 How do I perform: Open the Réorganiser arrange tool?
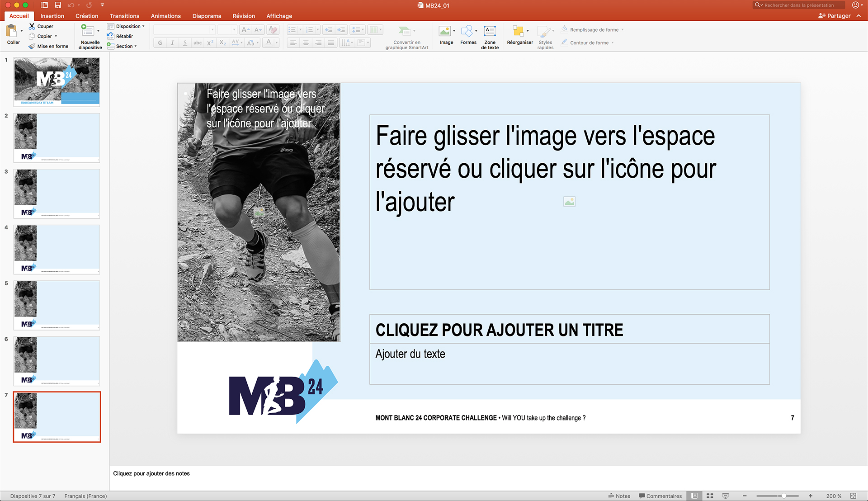520,35
